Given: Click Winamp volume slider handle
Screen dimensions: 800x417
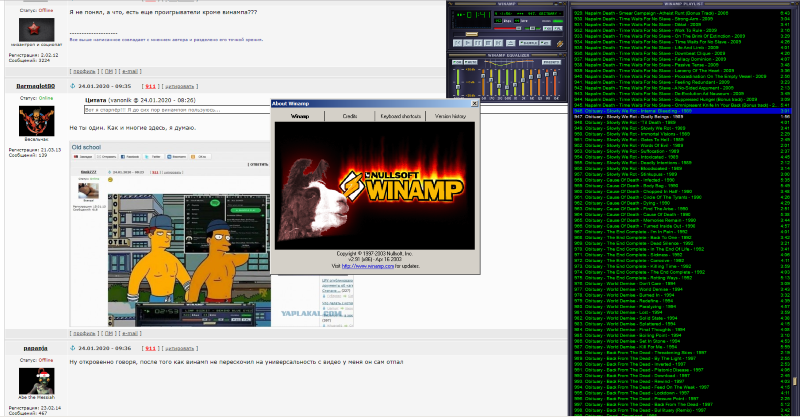Looking at the screenshot, I should click(518, 29).
